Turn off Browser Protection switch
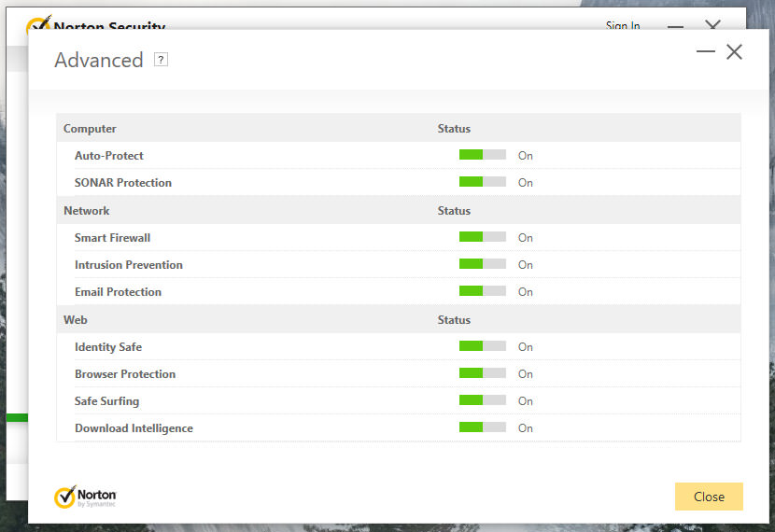The image size is (775, 532). [x=483, y=373]
